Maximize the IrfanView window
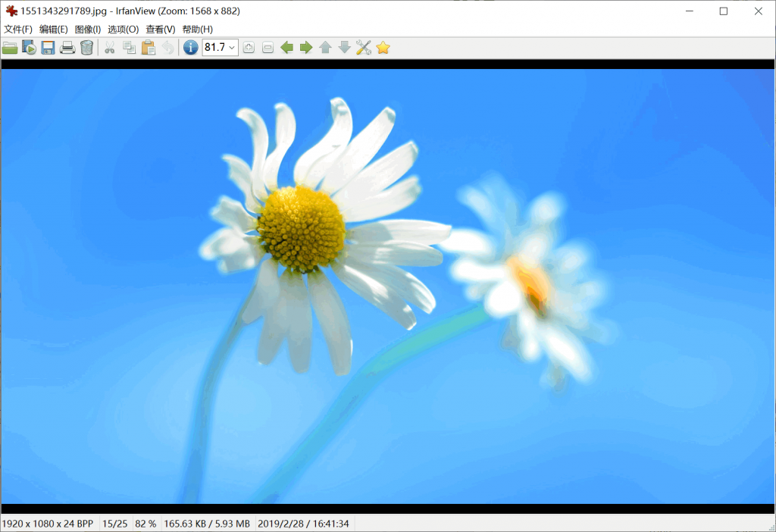 pos(724,11)
